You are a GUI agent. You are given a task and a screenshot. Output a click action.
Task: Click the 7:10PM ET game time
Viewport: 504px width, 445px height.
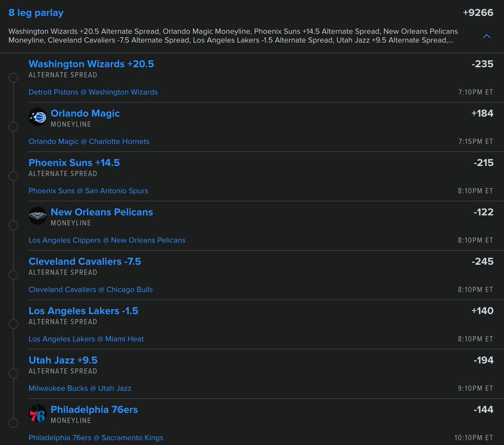point(476,92)
